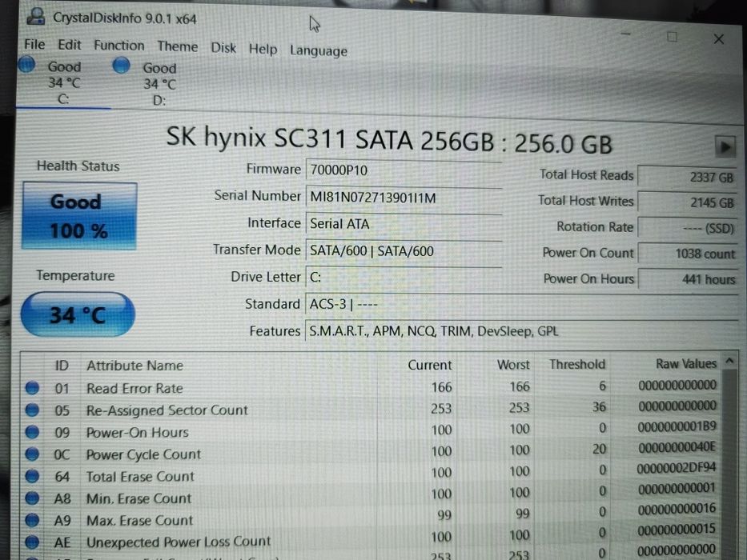The width and height of the screenshot is (747, 560).
Task: Open the Edit menu
Action: tap(70, 45)
